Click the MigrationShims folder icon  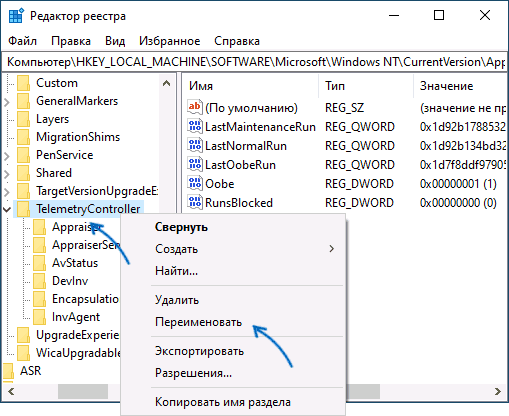tap(24, 137)
